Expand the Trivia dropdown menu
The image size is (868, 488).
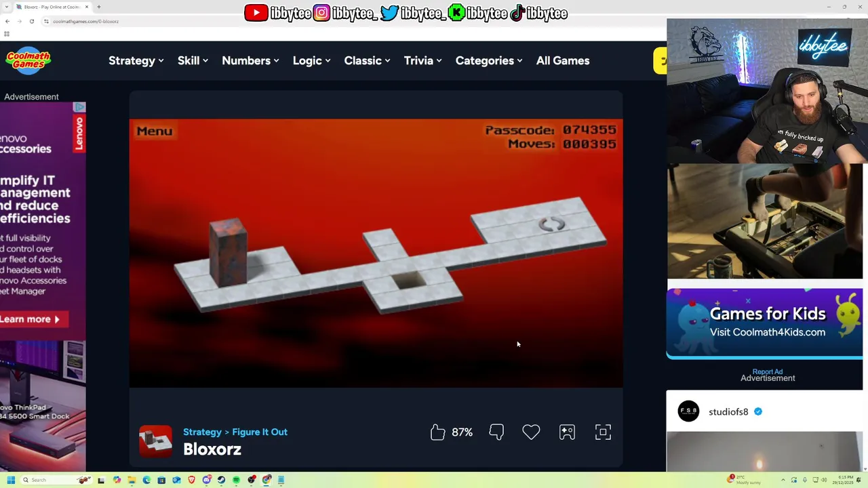click(422, 60)
